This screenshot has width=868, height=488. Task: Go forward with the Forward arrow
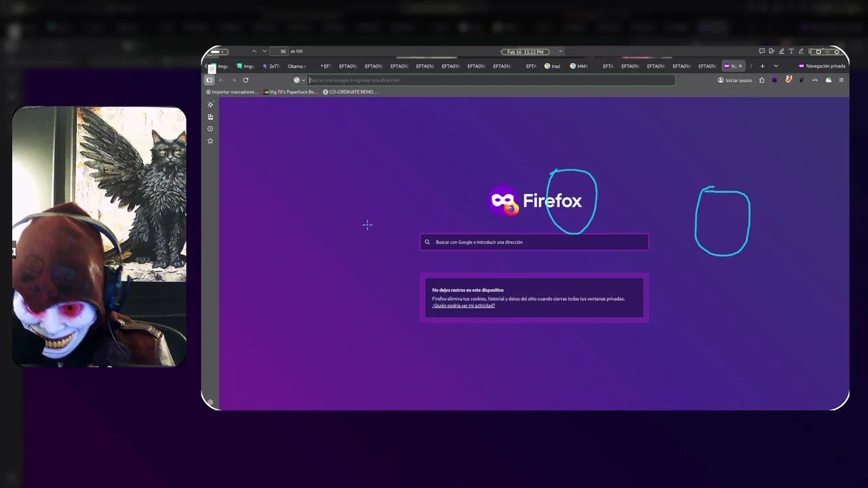coord(233,80)
